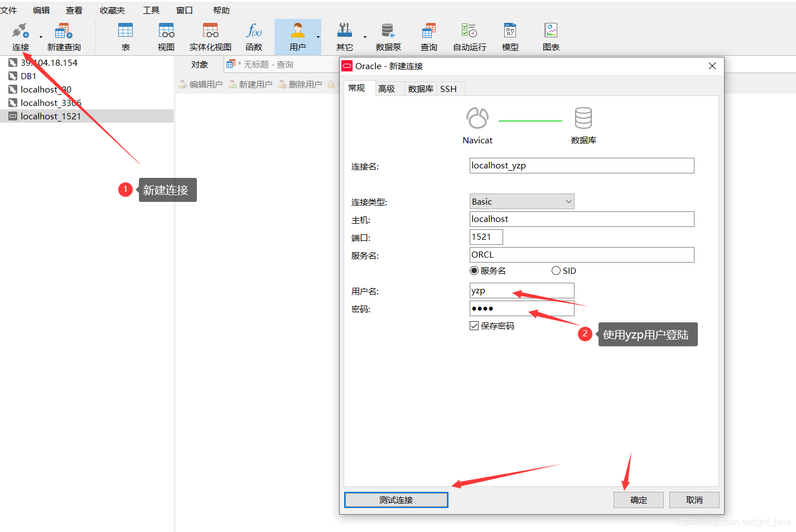
Task: Expand the Connection button dropdown arrow
Action: [x=41, y=37]
